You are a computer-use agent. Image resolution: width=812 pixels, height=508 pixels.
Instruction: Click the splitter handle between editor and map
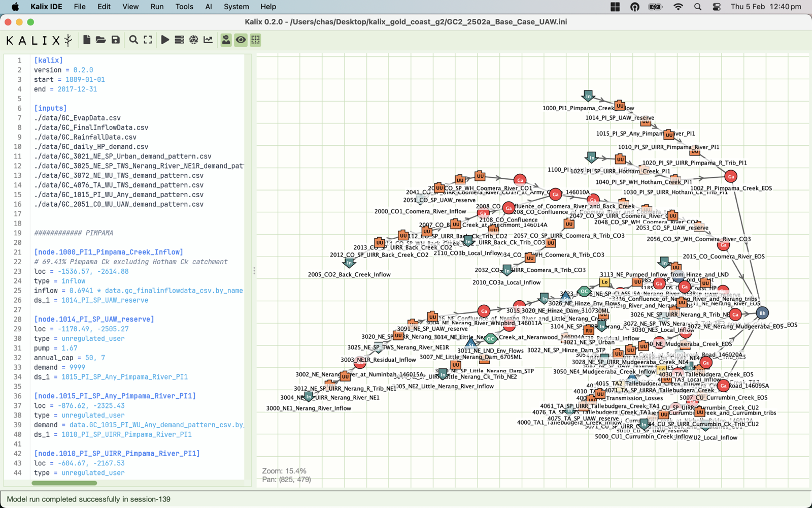[x=254, y=271]
